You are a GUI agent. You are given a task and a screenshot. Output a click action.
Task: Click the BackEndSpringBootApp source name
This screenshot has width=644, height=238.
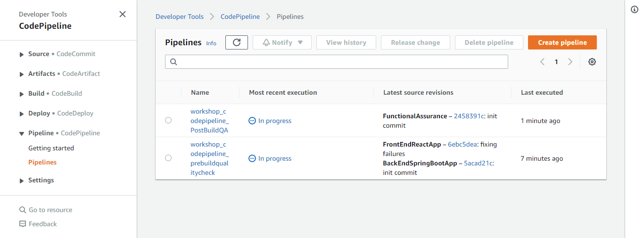coord(420,163)
